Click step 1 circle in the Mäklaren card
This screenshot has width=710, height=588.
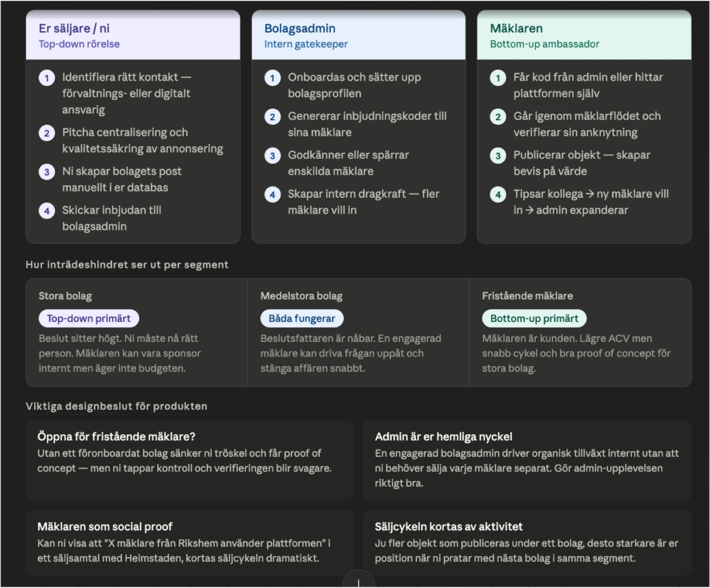coord(498,78)
